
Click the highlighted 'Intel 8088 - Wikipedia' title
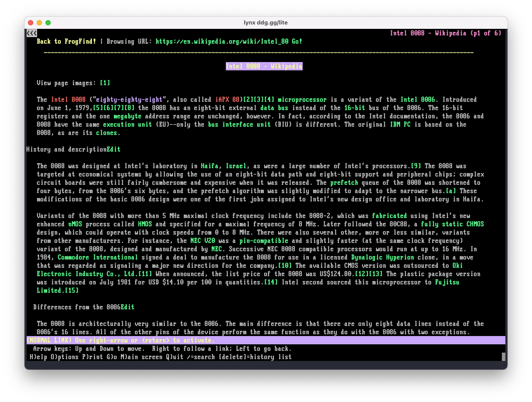click(264, 66)
